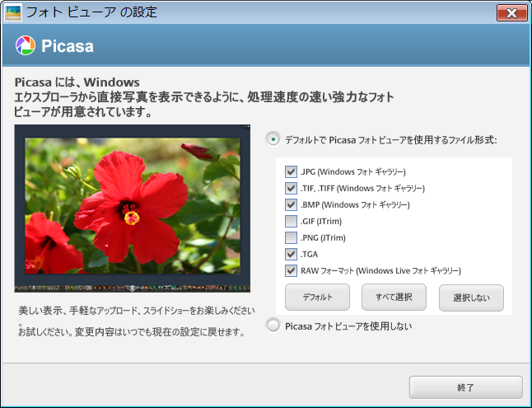
Task: Enable the .PNG (JTrim) checkbox
Action: [291, 237]
